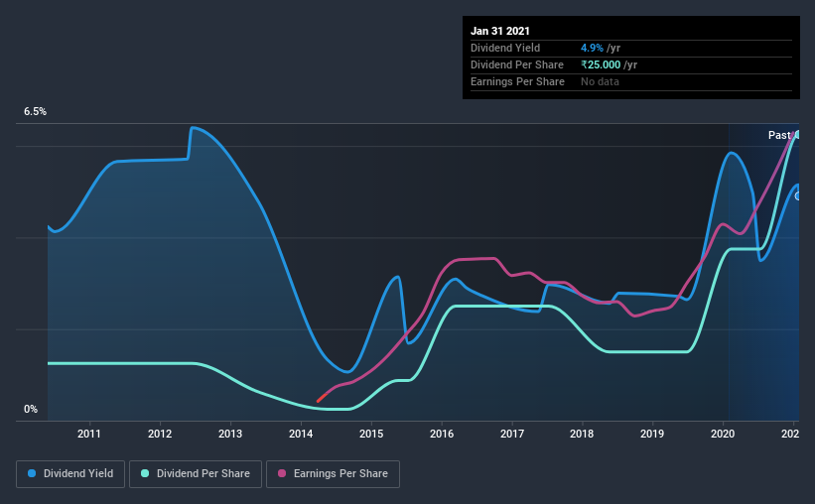The image size is (815, 504).
Task: Click the 2020 x-axis label
Action: coord(723,434)
